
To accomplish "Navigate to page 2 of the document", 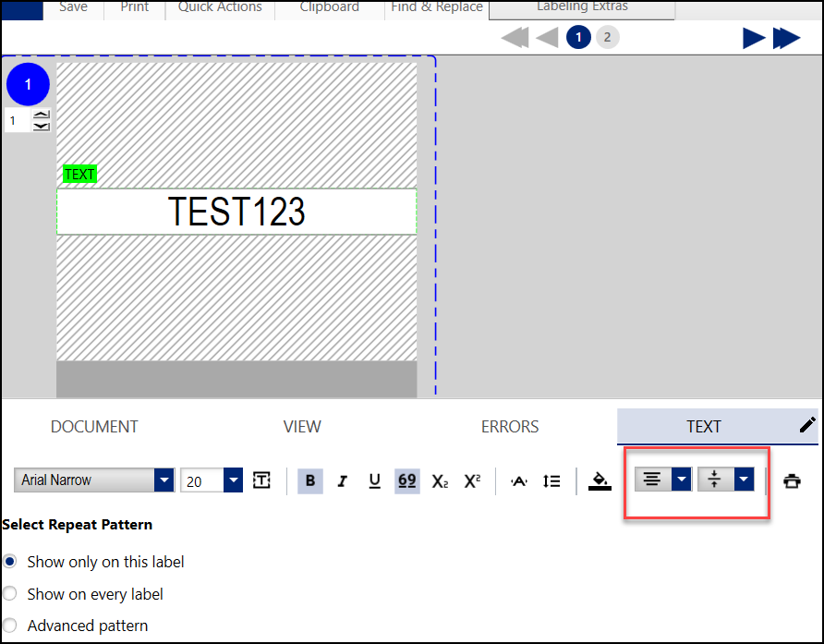I will pos(609,37).
